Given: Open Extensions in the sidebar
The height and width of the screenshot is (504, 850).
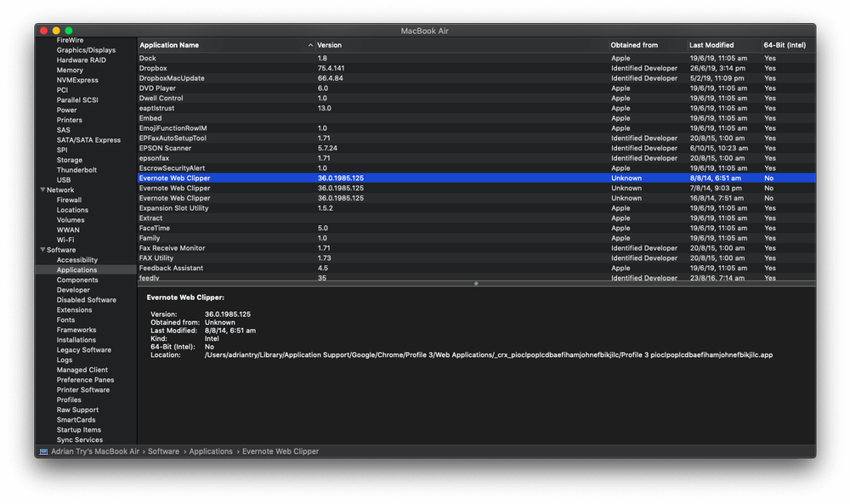Looking at the screenshot, I should 74,310.
